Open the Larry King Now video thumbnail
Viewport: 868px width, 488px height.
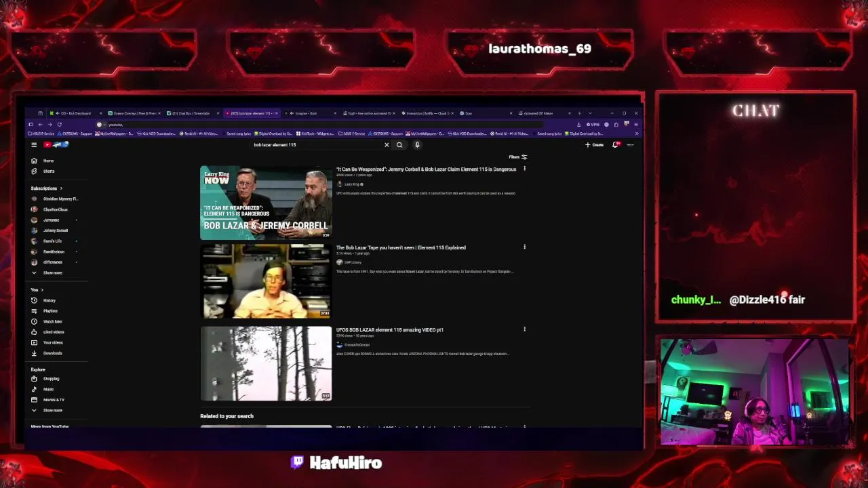pyautogui.click(x=266, y=203)
